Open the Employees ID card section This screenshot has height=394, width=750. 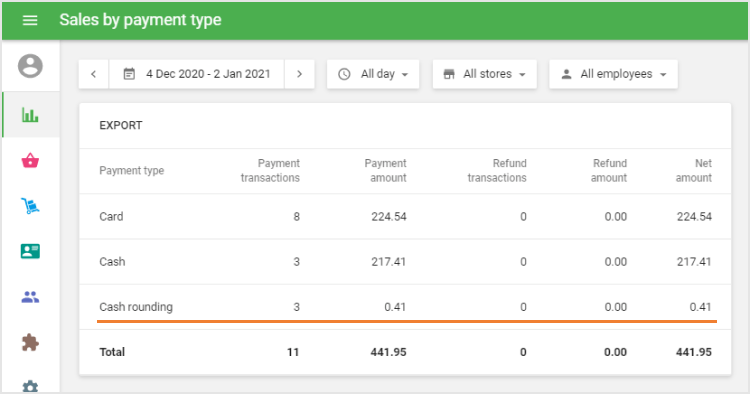[30, 251]
